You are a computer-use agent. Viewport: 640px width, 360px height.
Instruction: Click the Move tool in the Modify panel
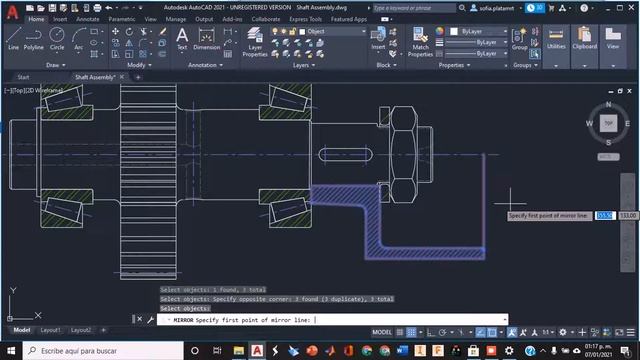coord(116,31)
